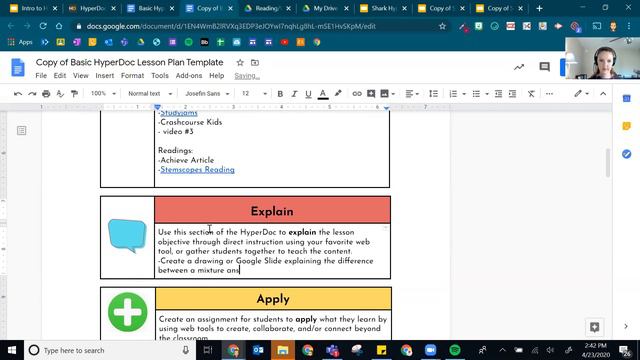The height and width of the screenshot is (360, 640).
Task: Hide the menus with the caret icon
Action: tap(603, 94)
